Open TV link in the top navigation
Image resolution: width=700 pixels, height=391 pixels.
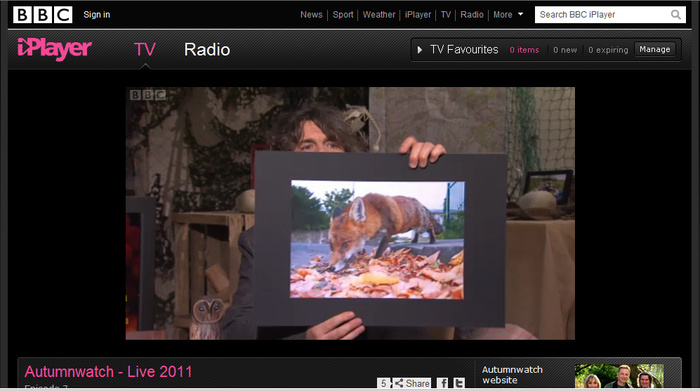tap(446, 15)
